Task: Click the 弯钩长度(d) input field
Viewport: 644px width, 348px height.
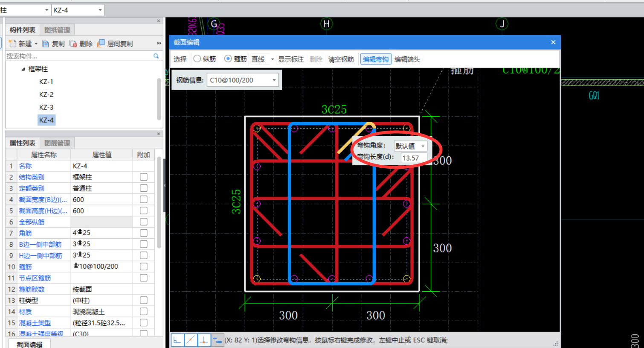Action: (x=414, y=158)
